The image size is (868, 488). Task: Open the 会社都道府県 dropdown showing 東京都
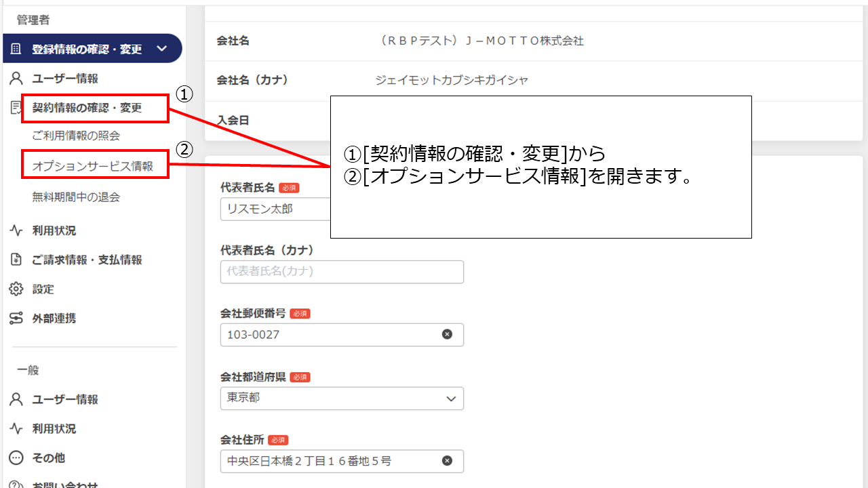(x=342, y=399)
